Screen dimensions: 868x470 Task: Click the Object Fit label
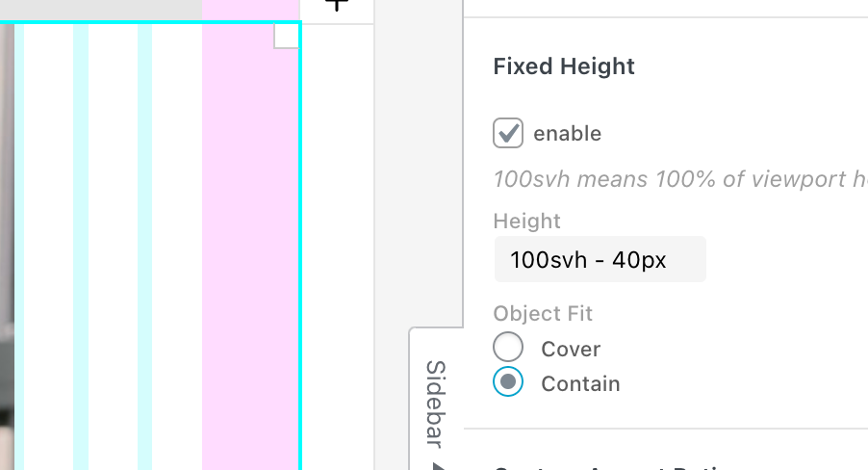click(543, 314)
